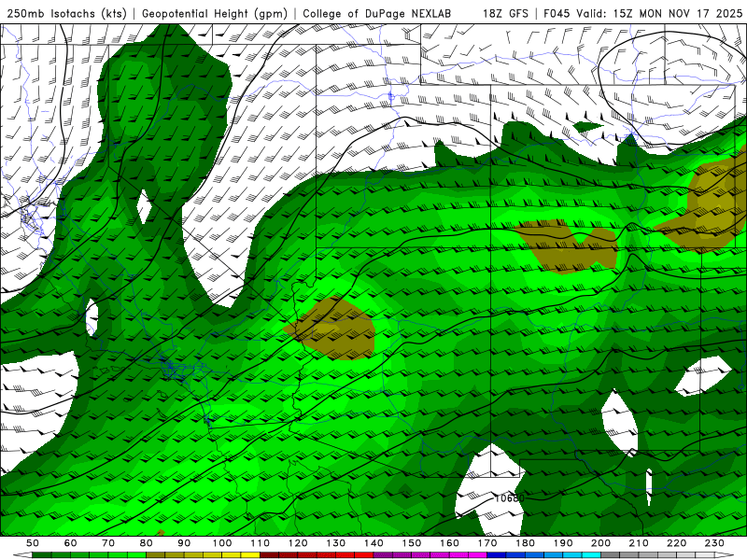
Task: Click the '50' value on the color scale
Action: pos(33,543)
